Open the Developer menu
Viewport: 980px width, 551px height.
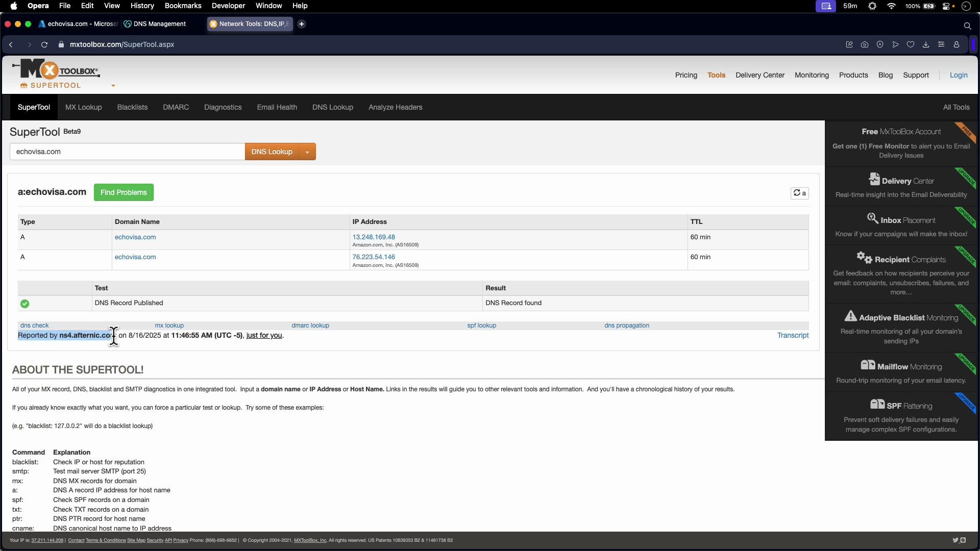coord(228,6)
